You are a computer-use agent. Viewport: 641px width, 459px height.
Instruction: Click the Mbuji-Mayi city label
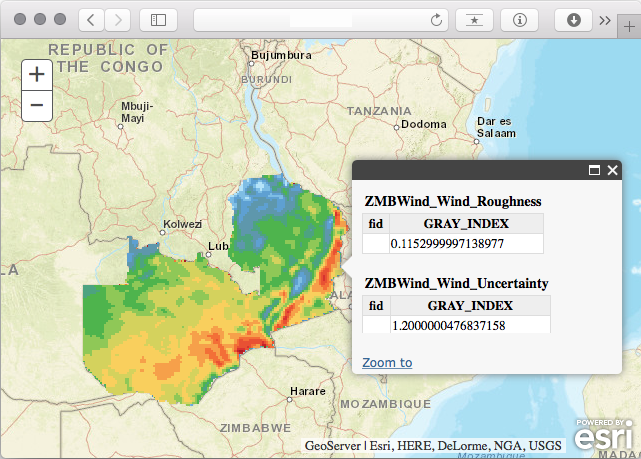click(137, 112)
